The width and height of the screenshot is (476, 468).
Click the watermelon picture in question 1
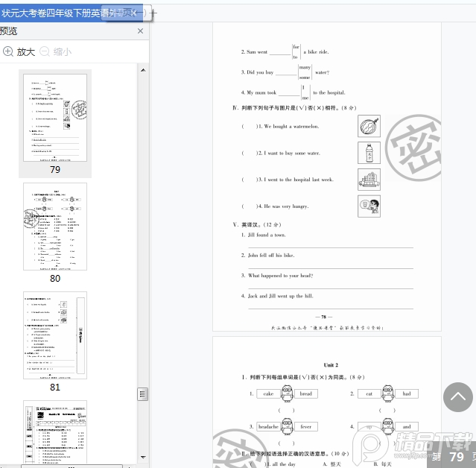coord(369,126)
